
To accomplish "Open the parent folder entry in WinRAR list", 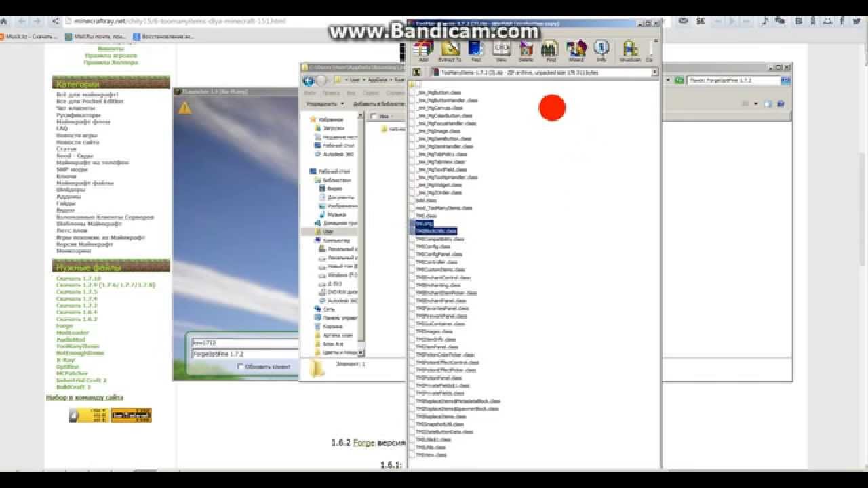I will click(x=414, y=85).
